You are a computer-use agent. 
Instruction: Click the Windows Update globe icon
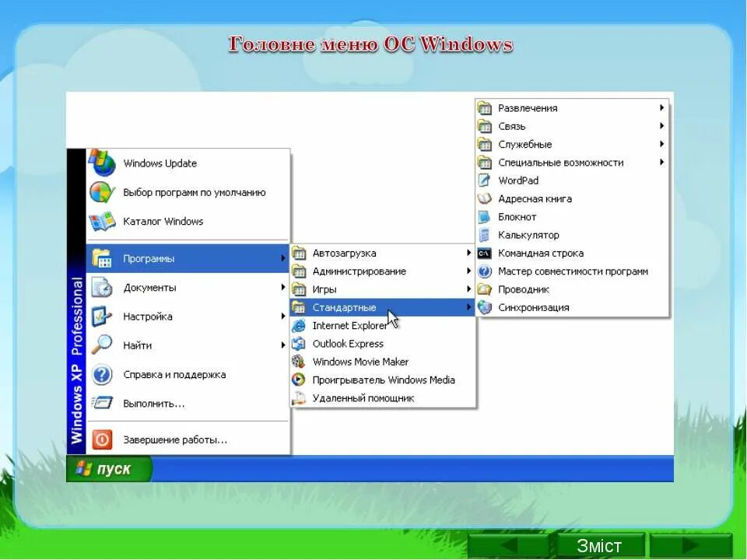coord(102,163)
